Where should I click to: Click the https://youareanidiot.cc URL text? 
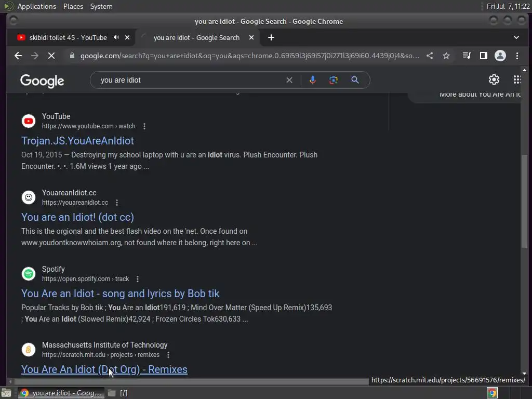[75, 203]
